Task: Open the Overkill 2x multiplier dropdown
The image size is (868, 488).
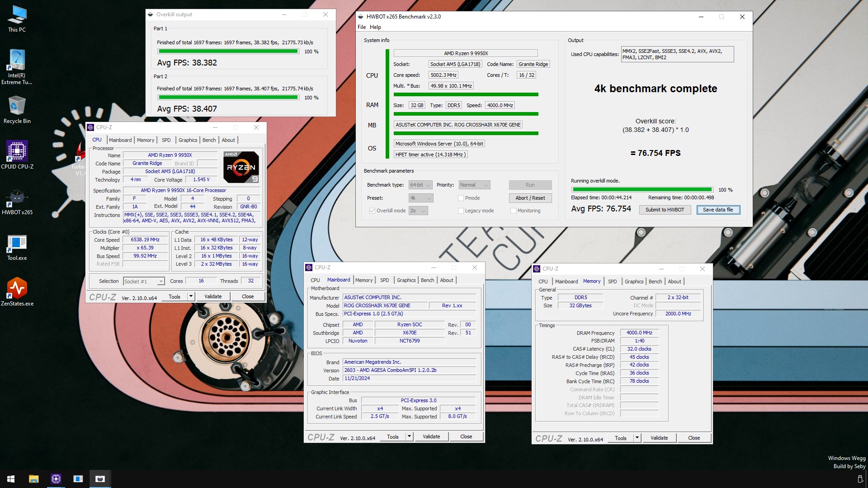Action: (x=418, y=211)
